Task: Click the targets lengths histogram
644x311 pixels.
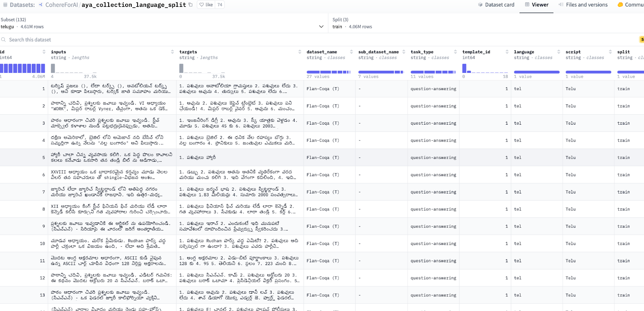Action: 202,68
